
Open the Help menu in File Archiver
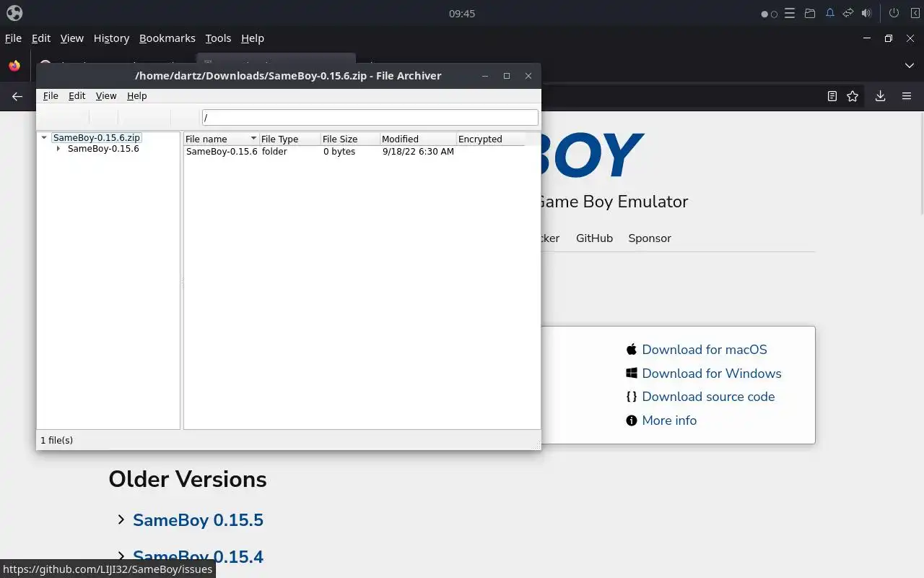(136, 95)
